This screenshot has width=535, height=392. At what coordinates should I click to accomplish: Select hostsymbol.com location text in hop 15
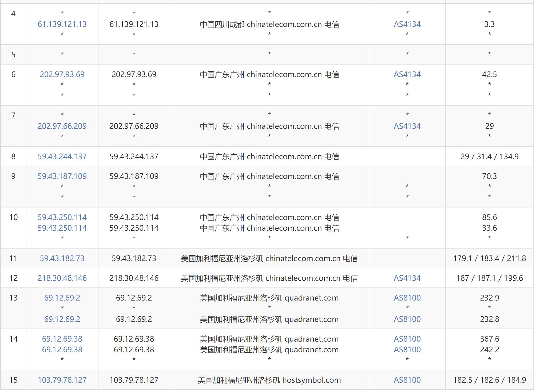click(270, 380)
